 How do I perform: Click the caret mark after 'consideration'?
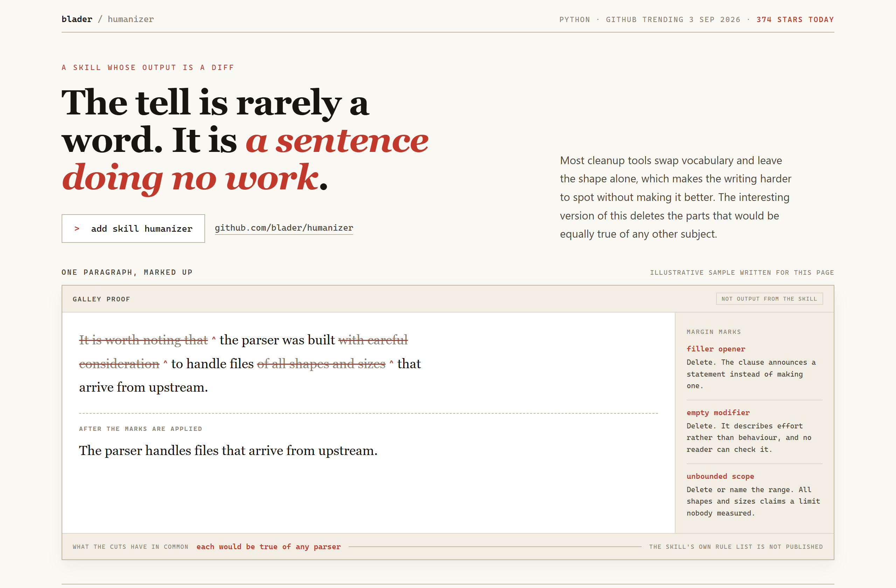tap(165, 362)
